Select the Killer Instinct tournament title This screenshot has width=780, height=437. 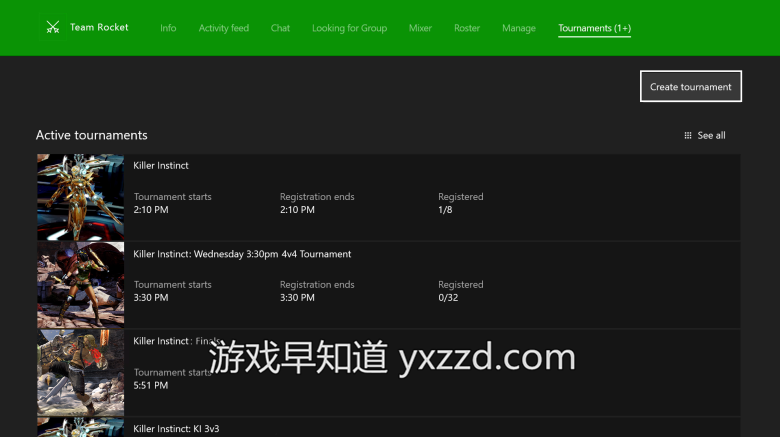(x=161, y=166)
